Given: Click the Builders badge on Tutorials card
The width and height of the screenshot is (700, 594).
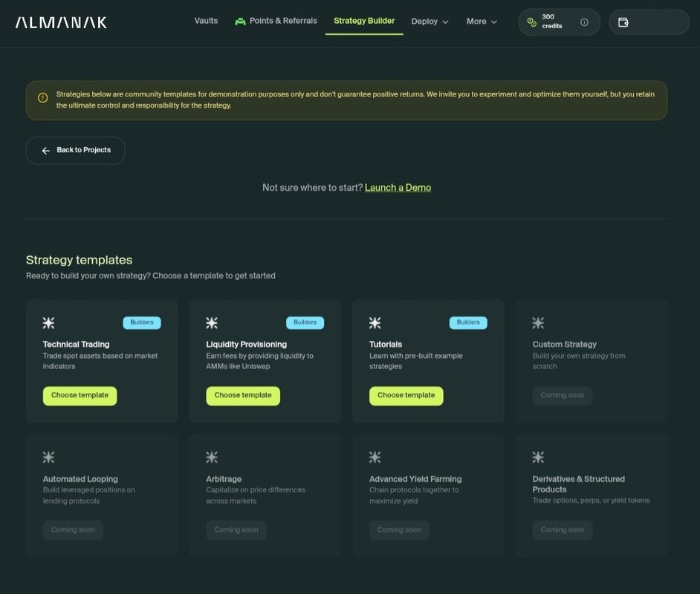Looking at the screenshot, I should pyautogui.click(x=468, y=323).
